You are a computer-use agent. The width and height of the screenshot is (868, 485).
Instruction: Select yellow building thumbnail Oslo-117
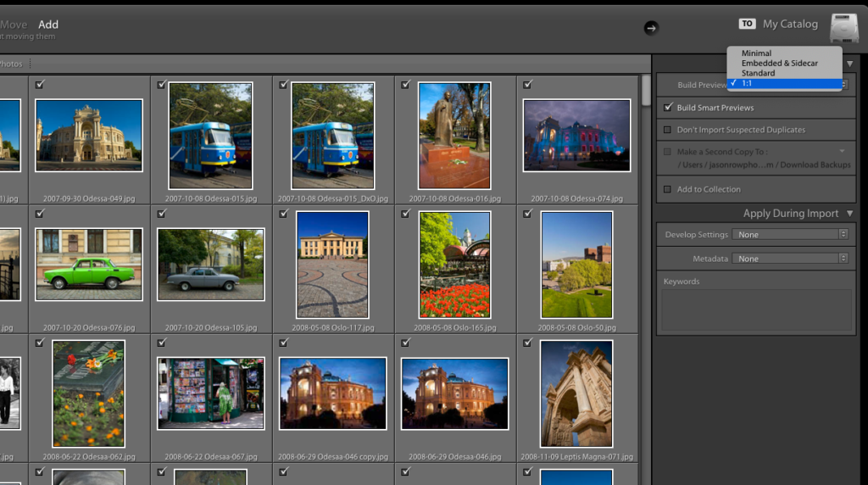coord(332,265)
